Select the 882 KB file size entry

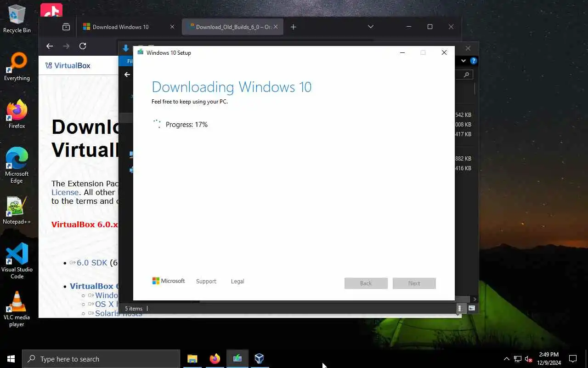(x=463, y=159)
